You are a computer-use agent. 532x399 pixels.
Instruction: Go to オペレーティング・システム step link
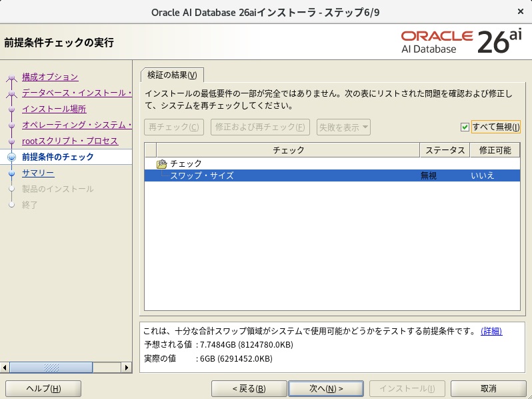tap(77, 125)
